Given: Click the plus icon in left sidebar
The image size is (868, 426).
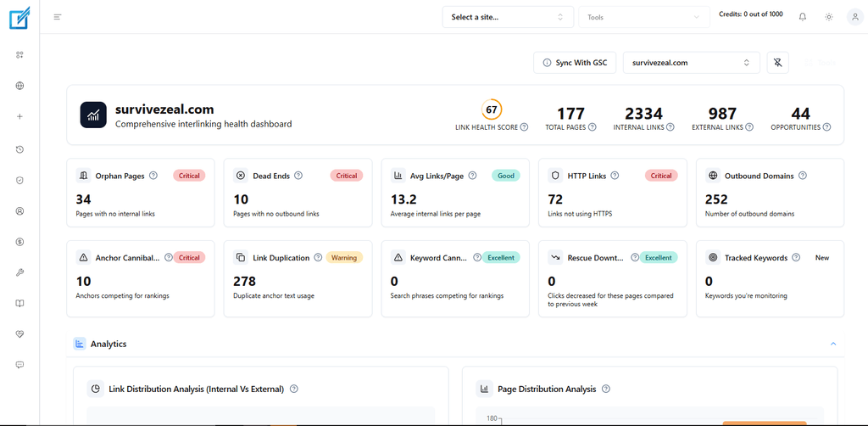Looking at the screenshot, I should click(x=20, y=117).
